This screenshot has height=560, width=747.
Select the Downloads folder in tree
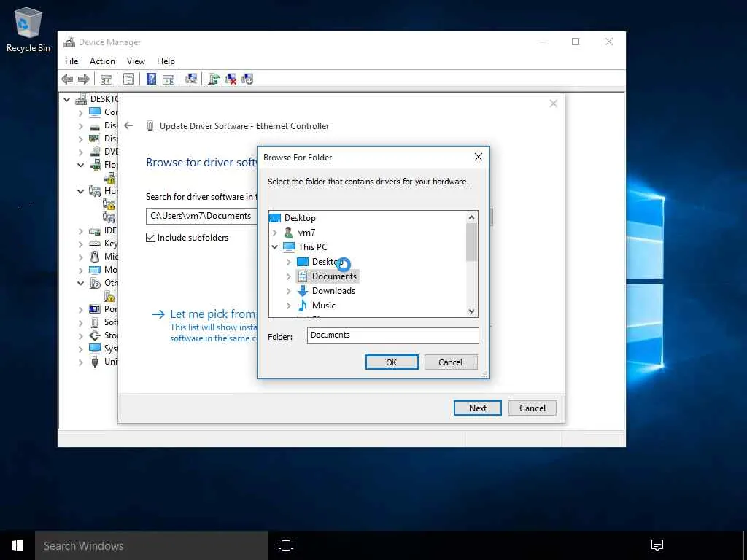click(x=327, y=291)
